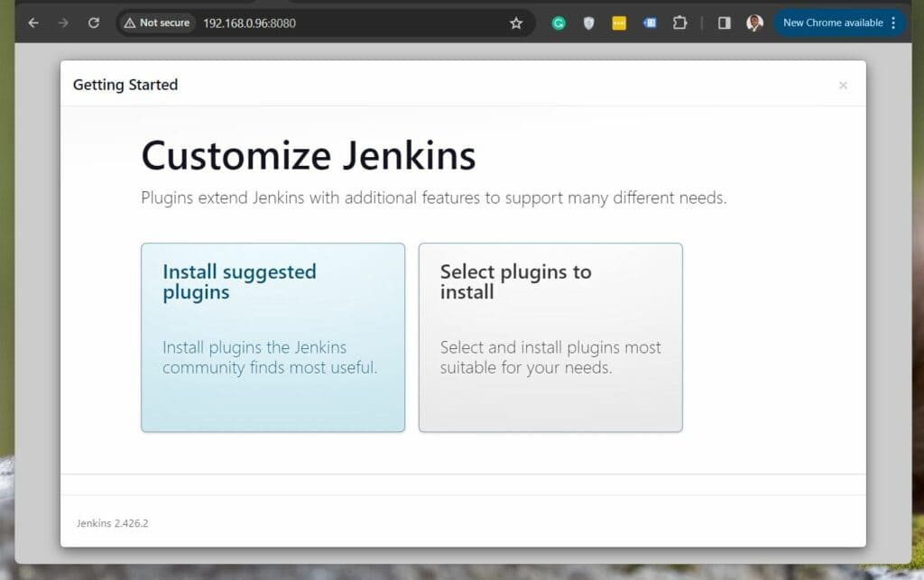The width and height of the screenshot is (924, 580).
Task: Close the Getting Started dialog
Action: [x=844, y=86]
